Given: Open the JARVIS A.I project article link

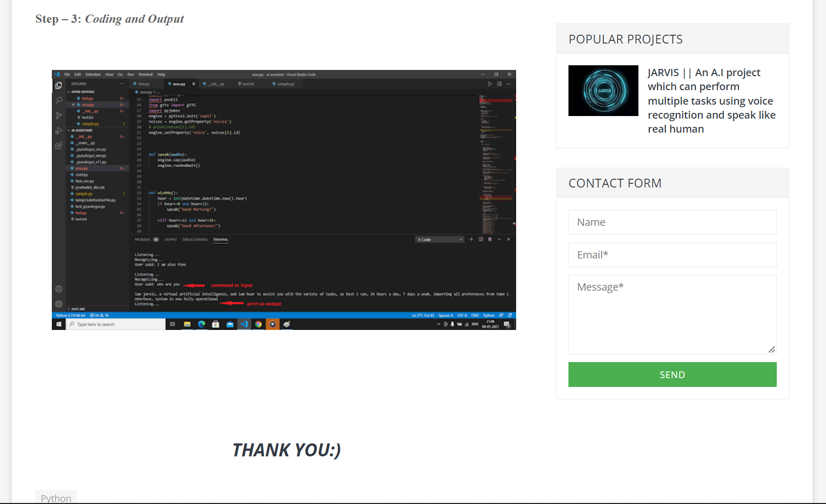Looking at the screenshot, I should point(711,101).
